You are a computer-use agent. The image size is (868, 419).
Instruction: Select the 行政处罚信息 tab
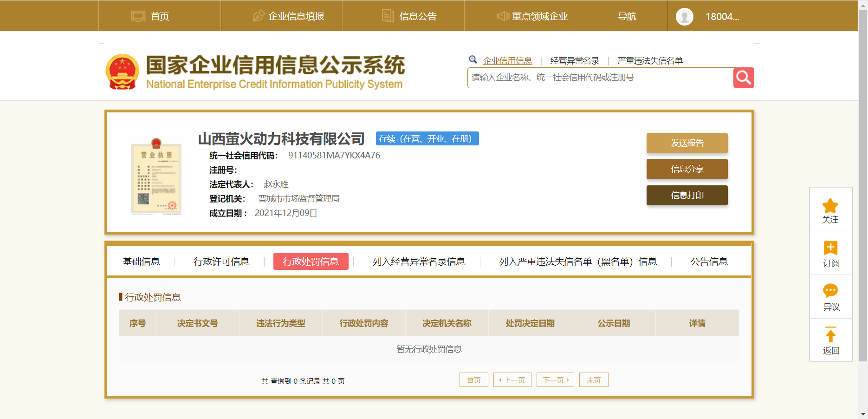(311, 262)
